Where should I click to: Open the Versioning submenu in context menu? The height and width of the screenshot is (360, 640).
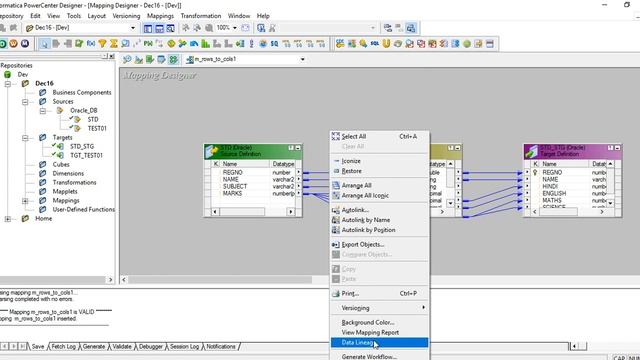(x=380, y=308)
